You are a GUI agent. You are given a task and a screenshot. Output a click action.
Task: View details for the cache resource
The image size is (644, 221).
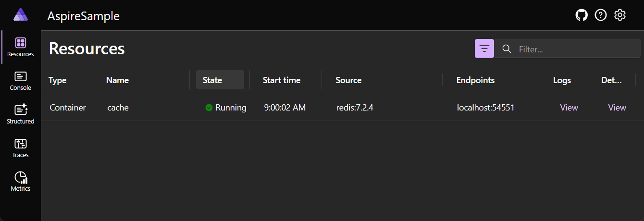pyautogui.click(x=617, y=108)
